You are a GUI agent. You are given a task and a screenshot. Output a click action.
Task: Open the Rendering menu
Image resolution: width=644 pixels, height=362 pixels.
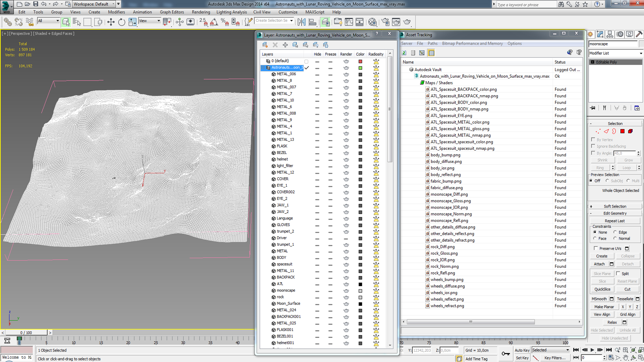pyautogui.click(x=201, y=12)
